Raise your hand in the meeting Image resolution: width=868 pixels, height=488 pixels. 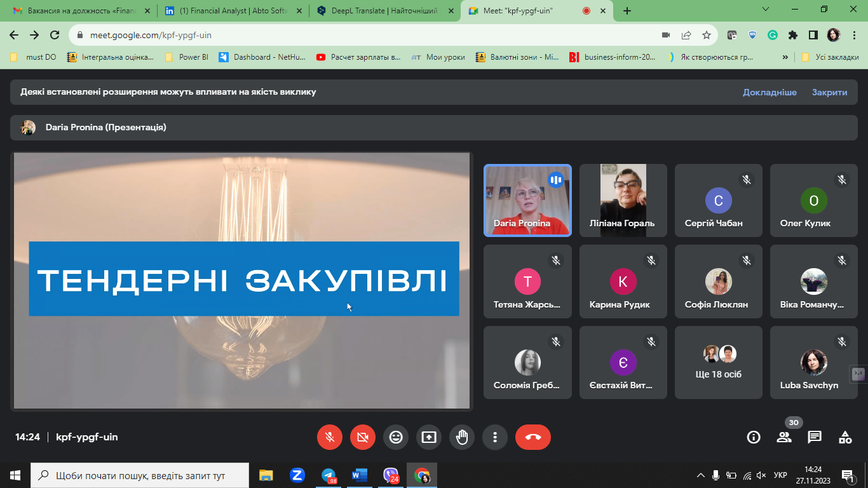tap(462, 437)
